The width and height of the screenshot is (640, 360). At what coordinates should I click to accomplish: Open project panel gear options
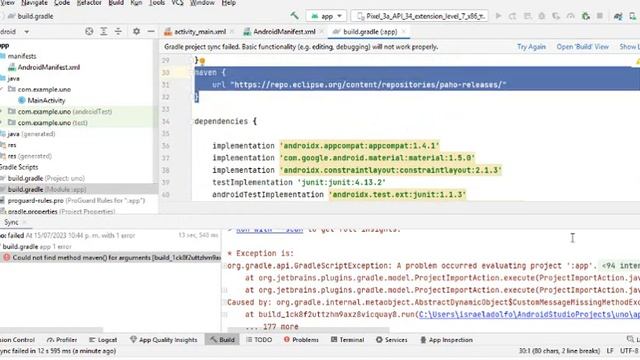coord(136,31)
